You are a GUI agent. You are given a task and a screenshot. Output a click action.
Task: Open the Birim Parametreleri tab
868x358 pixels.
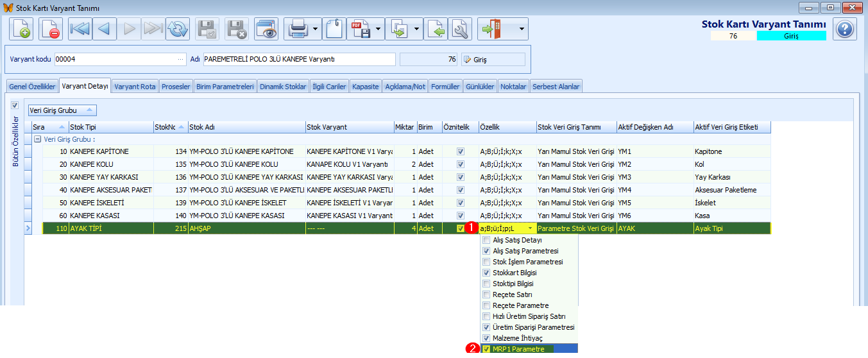click(x=225, y=87)
